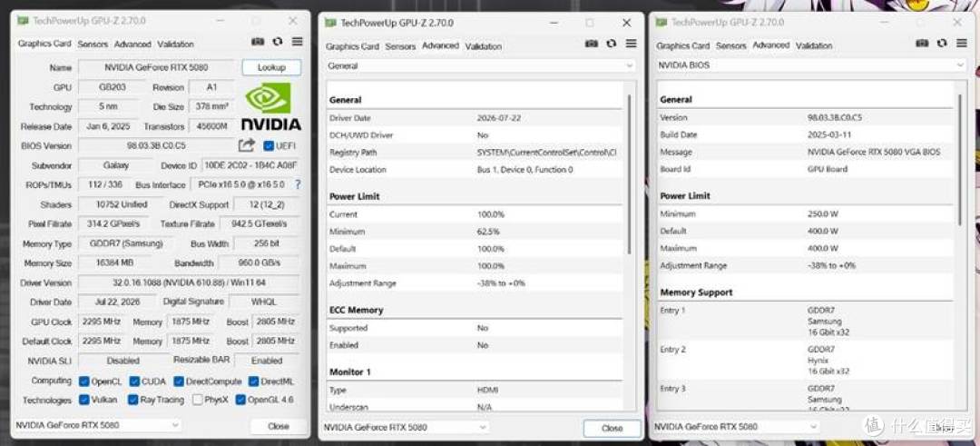Screen dimensions: 980x446
Task: Toggle the PhysX checkbox
Action: [x=198, y=400]
